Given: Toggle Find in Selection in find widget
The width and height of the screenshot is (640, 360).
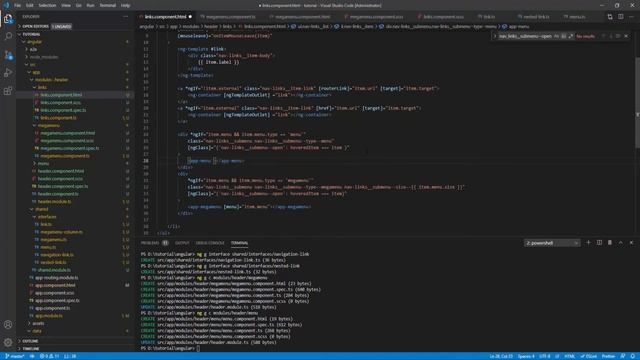Looking at the screenshot, I should click(x=618, y=36).
